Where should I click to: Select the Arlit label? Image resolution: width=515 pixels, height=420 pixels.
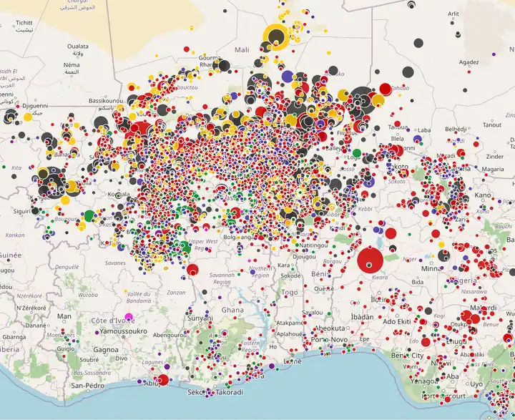(453, 14)
